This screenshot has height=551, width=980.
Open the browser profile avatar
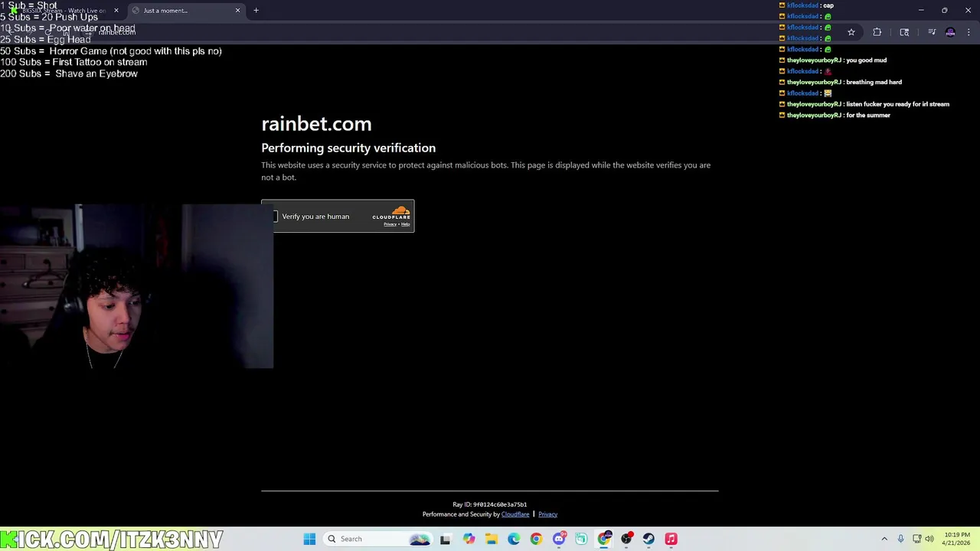point(950,32)
